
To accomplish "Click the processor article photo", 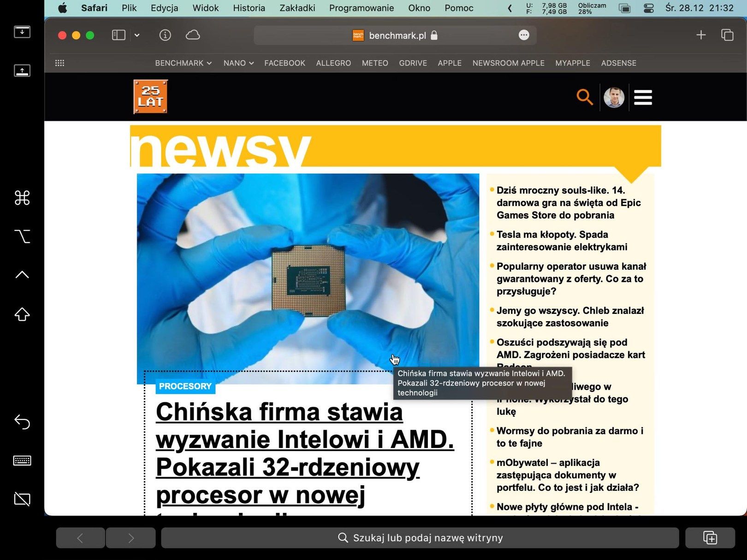I will point(308,278).
